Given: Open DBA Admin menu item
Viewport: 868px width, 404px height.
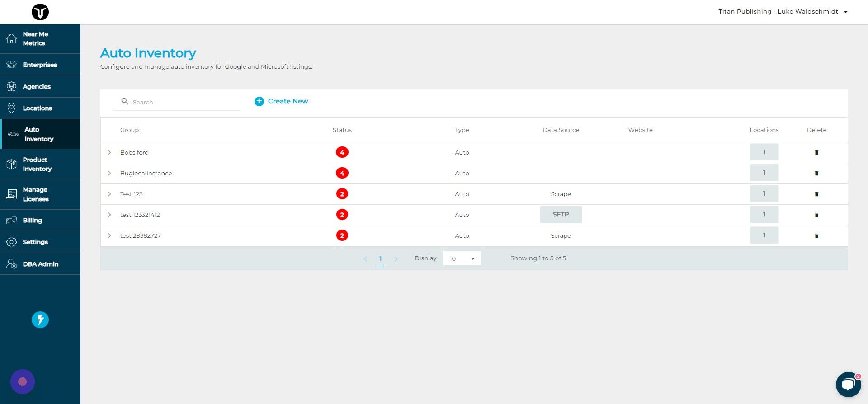Looking at the screenshot, I should [x=40, y=264].
